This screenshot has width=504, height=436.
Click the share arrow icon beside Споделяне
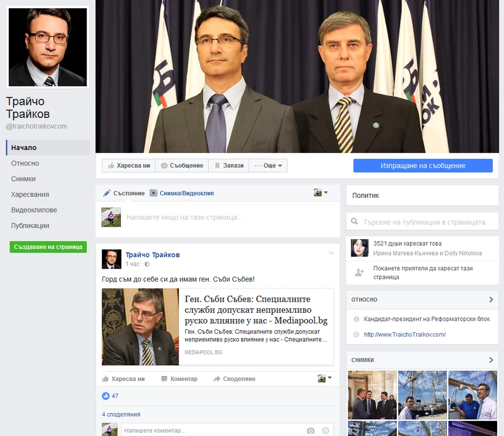(x=217, y=379)
